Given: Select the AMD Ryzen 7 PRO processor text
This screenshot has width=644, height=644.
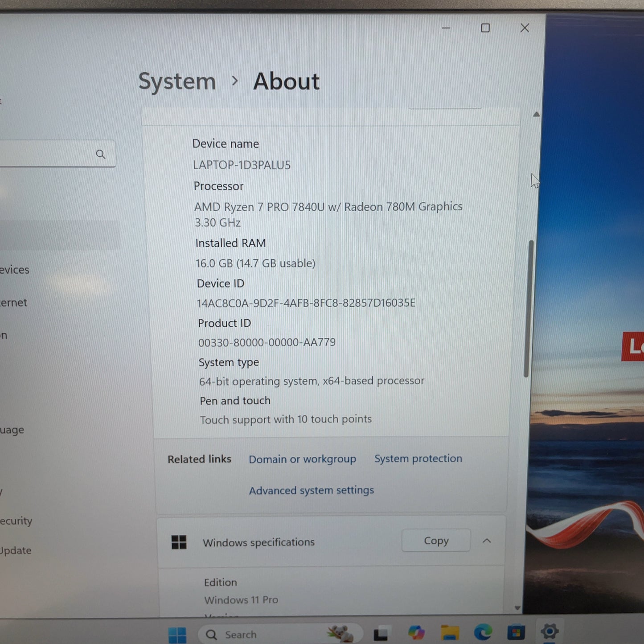Looking at the screenshot, I should pos(328,214).
